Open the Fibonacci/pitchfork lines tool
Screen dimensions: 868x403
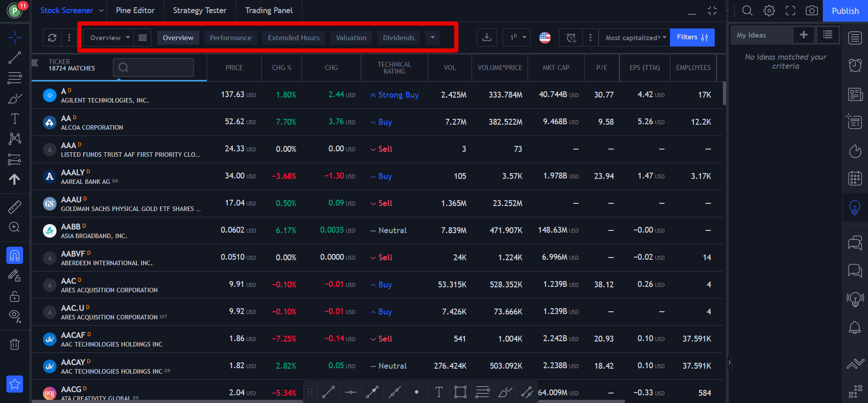[14, 78]
